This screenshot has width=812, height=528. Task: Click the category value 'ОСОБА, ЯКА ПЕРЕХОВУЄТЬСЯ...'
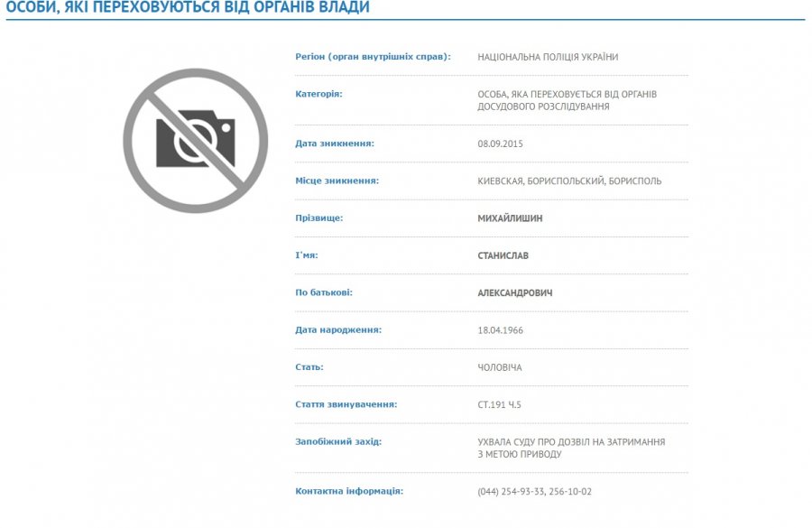click(567, 100)
